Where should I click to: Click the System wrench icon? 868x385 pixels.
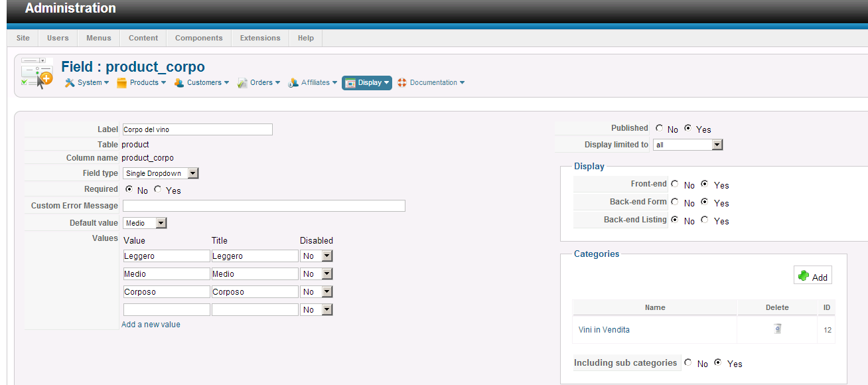pyautogui.click(x=70, y=83)
